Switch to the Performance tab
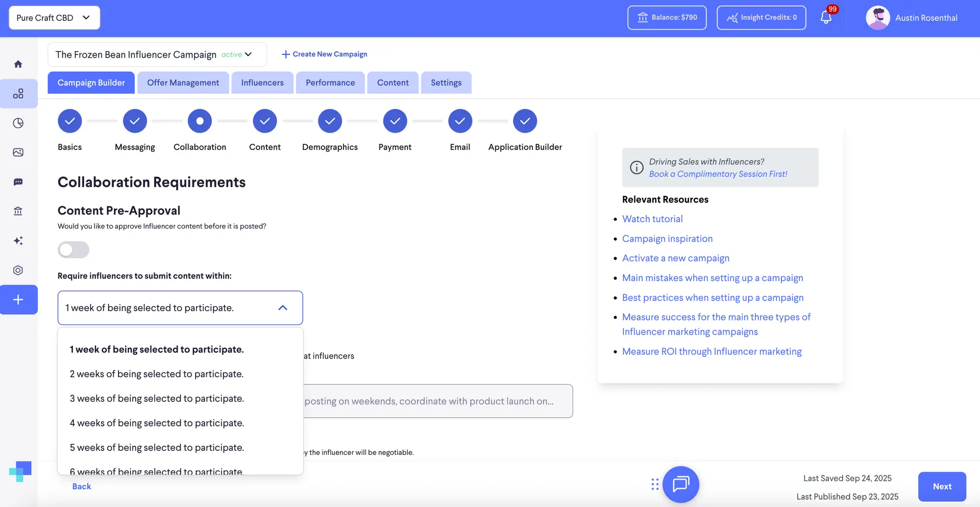Screen dimensions: 980x507 [330, 83]
